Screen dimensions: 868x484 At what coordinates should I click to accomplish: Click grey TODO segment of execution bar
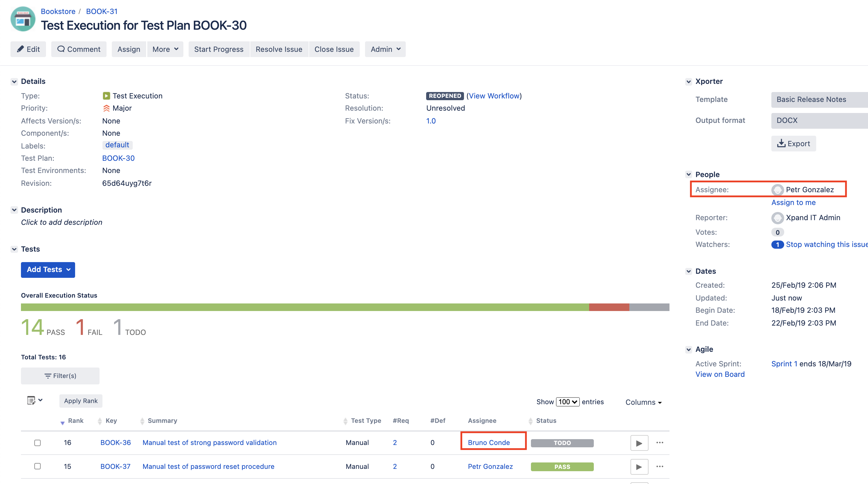click(x=649, y=307)
